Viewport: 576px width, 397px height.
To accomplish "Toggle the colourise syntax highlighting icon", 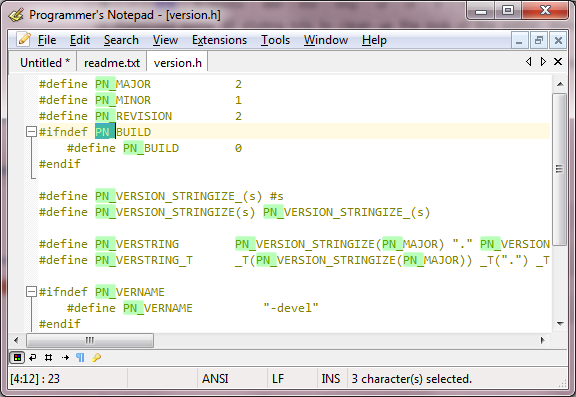I will [17, 357].
